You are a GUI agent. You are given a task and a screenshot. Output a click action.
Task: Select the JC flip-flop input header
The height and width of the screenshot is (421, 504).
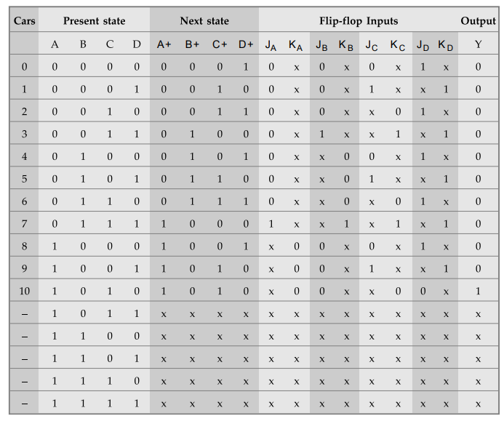click(371, 45)
